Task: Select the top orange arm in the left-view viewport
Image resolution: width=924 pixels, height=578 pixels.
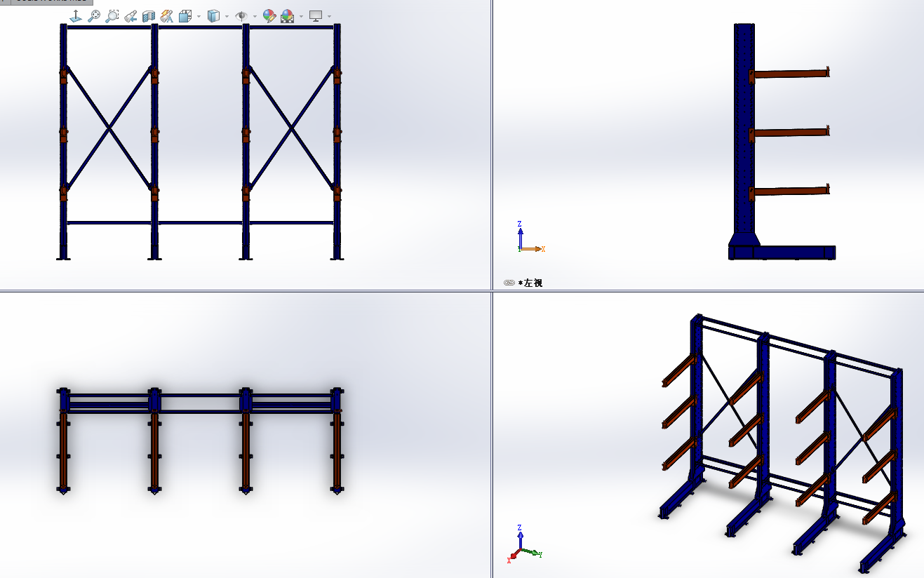Action: coord(790,74)
